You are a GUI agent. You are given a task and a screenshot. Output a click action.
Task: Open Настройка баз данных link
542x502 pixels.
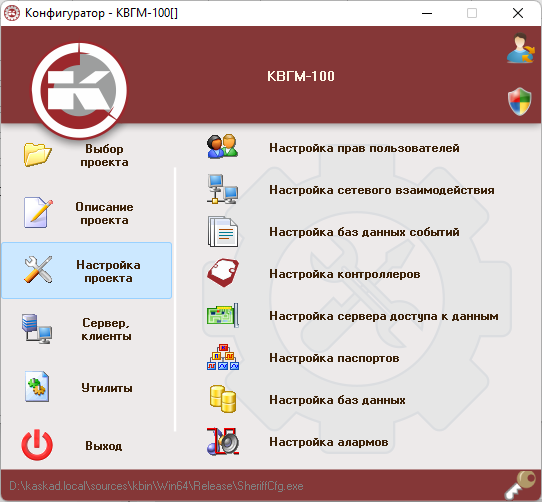click(x=337, y=400)
